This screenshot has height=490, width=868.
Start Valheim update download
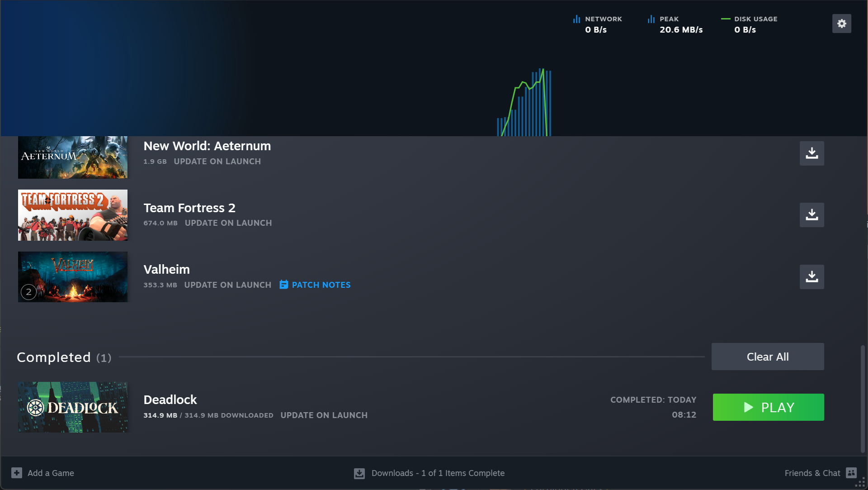tap(811, 277)
